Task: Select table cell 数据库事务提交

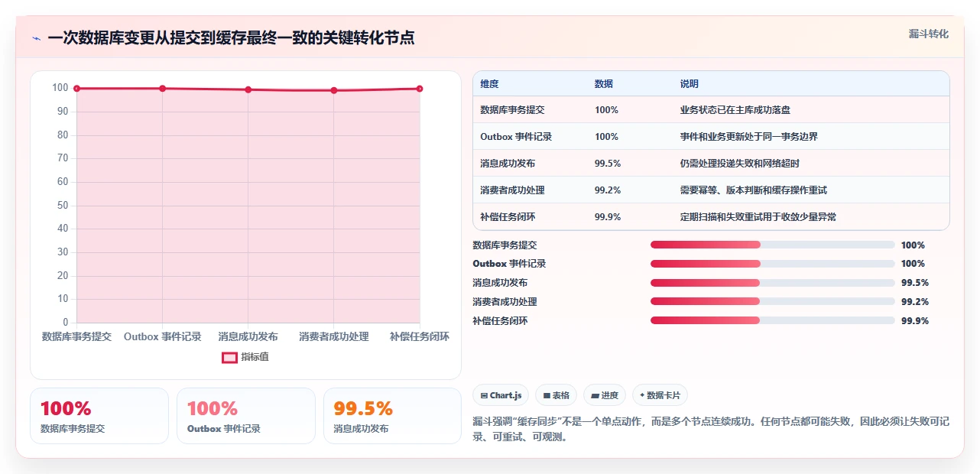Action: [512, 110]
